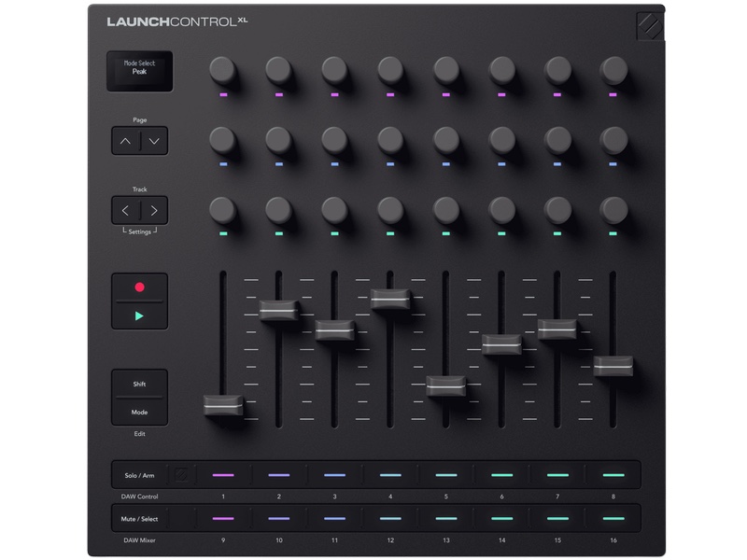Click the purple-lit top-row knob above fader 4
Viewport: 747px width, 560px height.
click(x=390, y=71)
